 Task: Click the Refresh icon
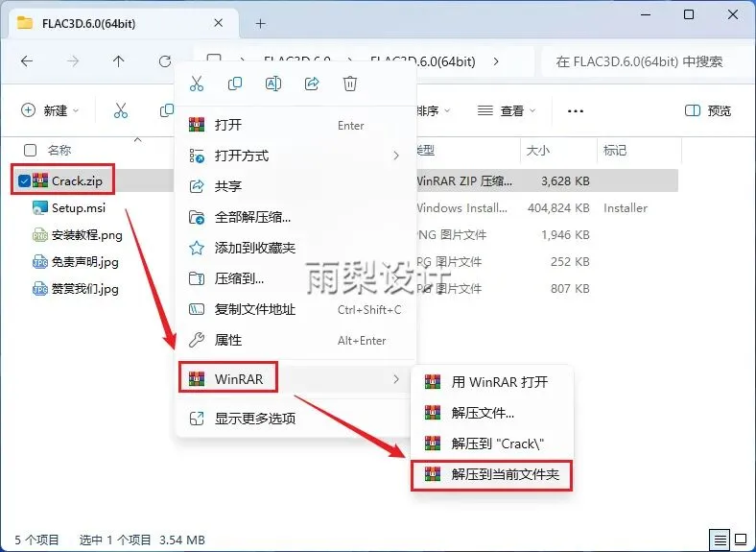(x=165, y=61)
